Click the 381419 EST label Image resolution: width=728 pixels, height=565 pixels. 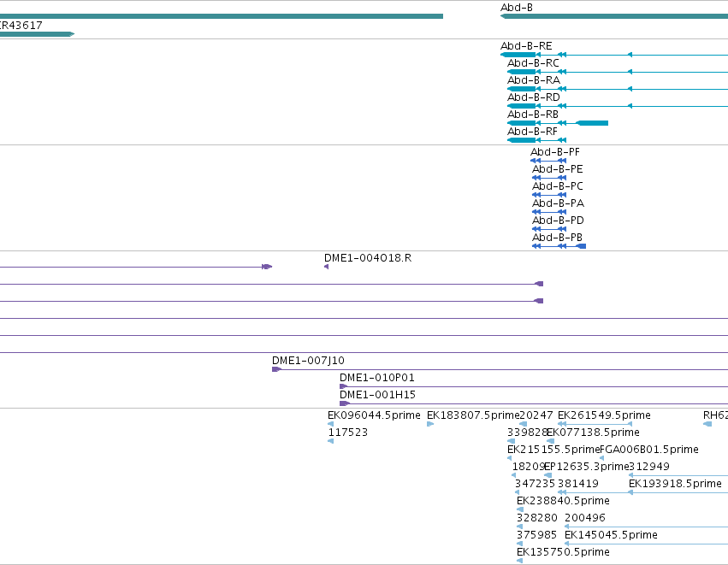578,483
